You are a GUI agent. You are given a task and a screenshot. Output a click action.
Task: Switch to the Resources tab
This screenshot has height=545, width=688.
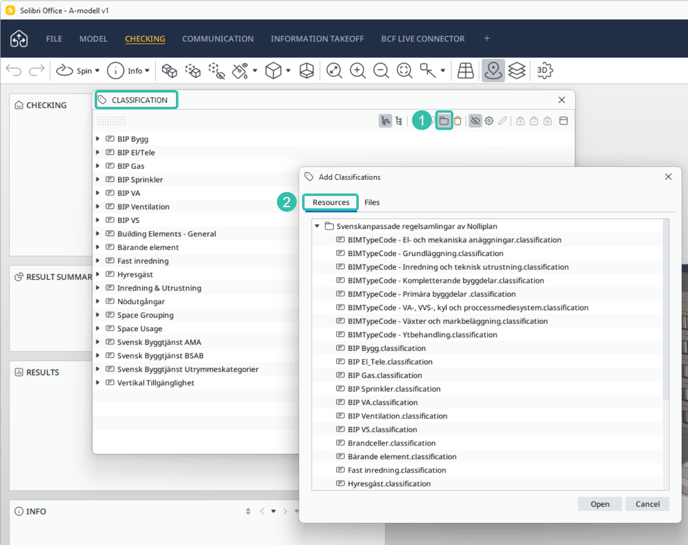coord(331,202)
